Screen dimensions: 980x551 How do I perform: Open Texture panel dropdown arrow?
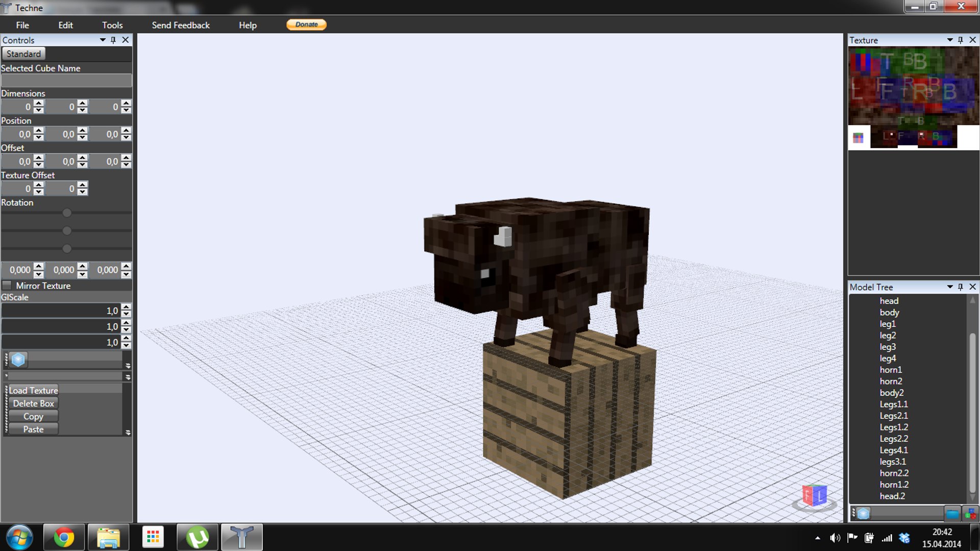click(x=950, y=40)
